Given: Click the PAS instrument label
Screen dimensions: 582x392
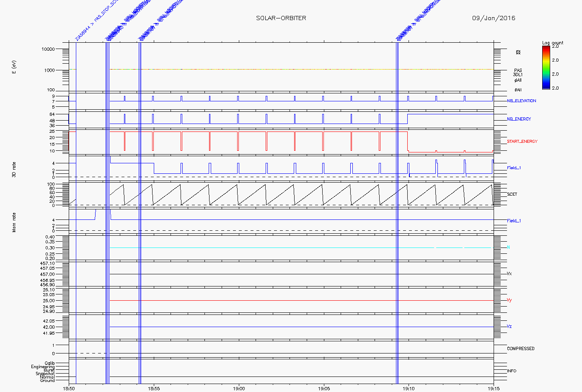Looking at the screenshot, I should point(518,71).
